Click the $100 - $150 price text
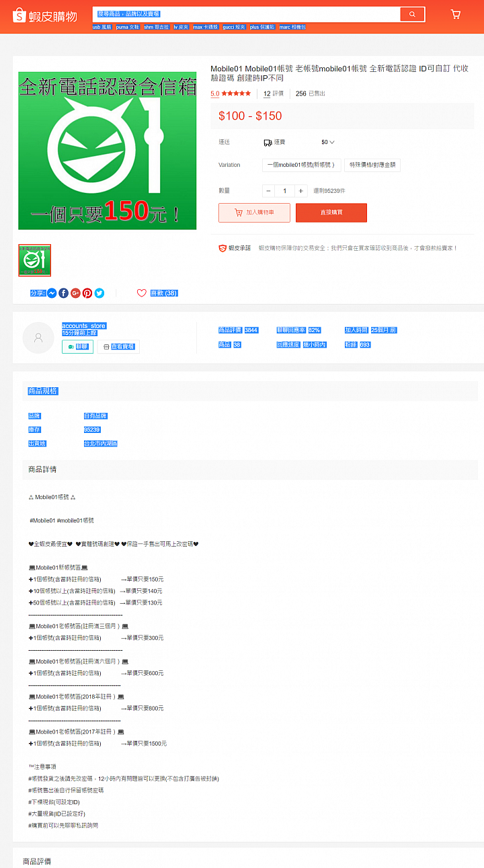This screenshot has width=484, height=868. tap(250, 116)
